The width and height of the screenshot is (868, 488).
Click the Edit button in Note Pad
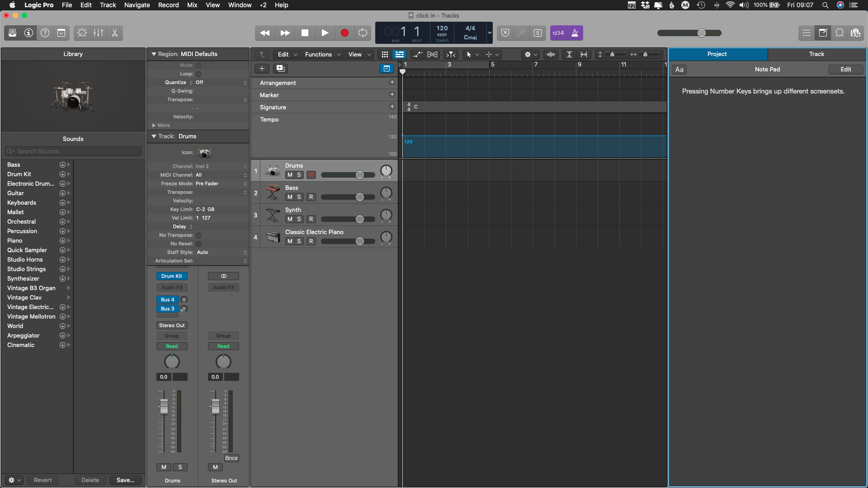click(x=846, y=70)
